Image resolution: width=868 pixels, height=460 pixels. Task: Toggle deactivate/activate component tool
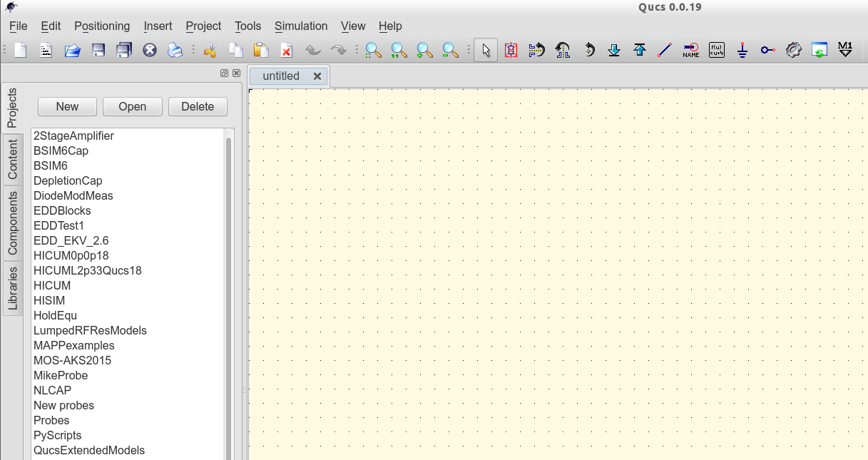(x=511, y=50)
